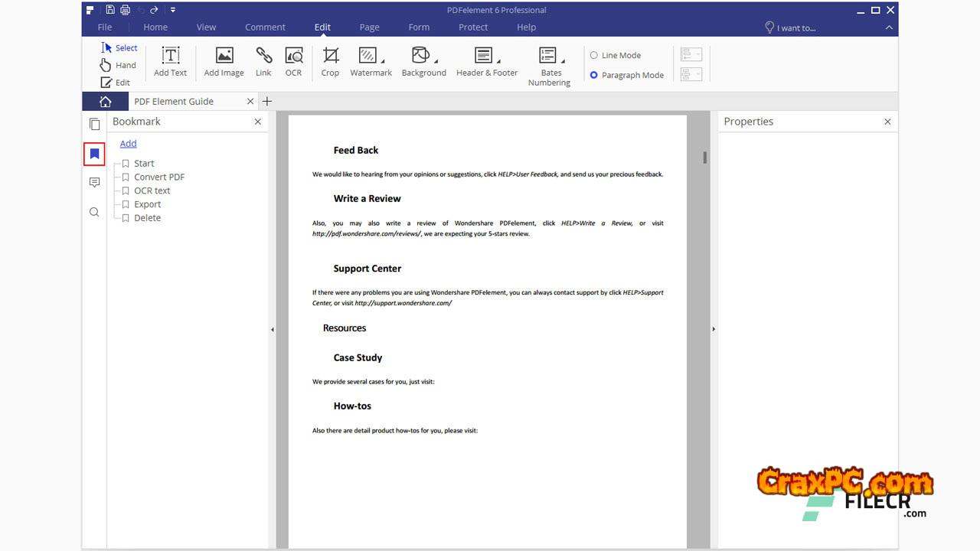Open the search sidebar icon
This screenshot has width=980, height=551.
(x=94, y=212)
